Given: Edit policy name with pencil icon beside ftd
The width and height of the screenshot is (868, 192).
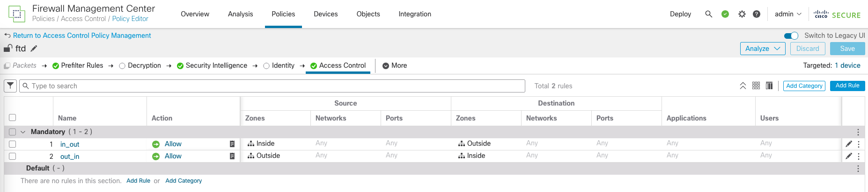Looking at the screenshot, I should 34,49.
